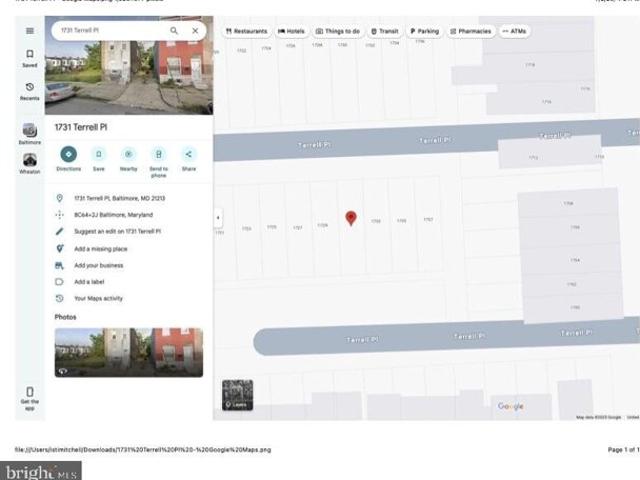Open Your Maps activity
Screen dimensions: 640x480
tap(129, 298)
